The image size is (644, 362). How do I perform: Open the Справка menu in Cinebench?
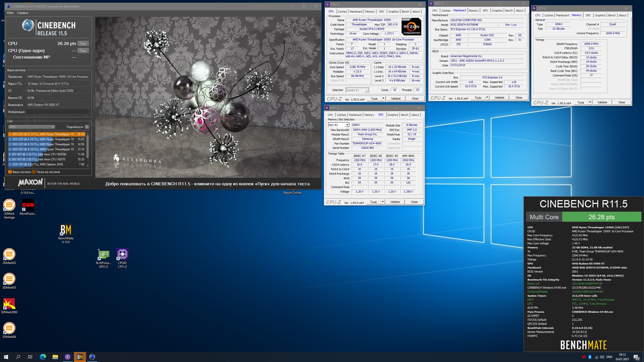23,13
